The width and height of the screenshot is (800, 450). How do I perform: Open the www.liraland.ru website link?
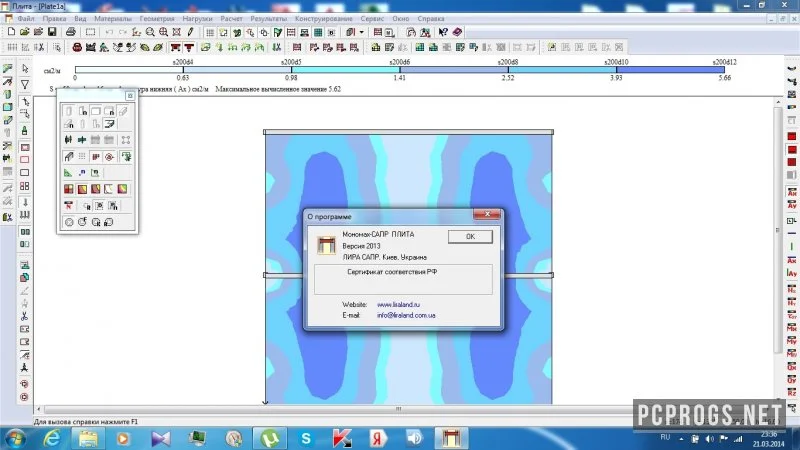click(x=398, y=305)
